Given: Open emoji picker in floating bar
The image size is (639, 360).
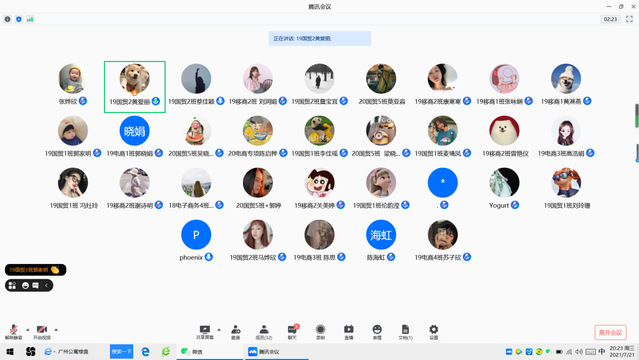Looking at the screenshot, I should pos(25,285).
